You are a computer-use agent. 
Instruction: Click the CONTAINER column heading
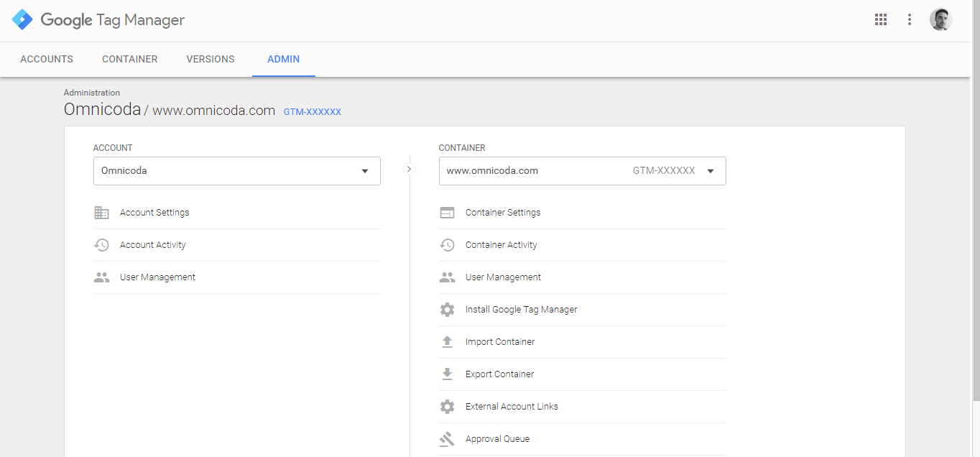(x=462, y=148)
